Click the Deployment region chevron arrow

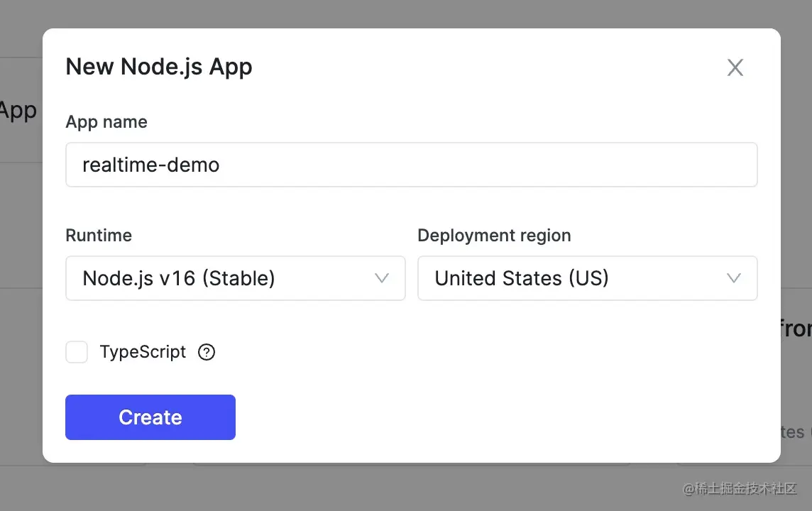734,278
